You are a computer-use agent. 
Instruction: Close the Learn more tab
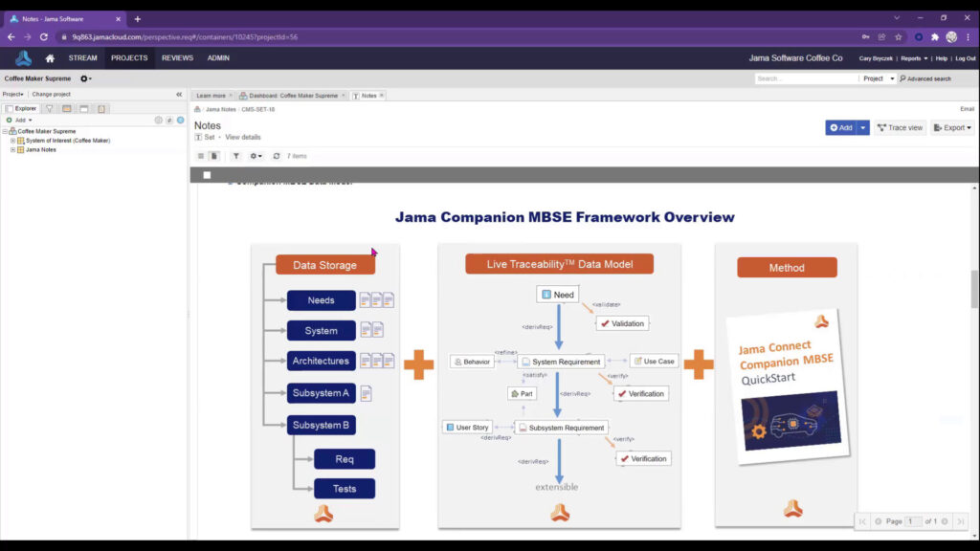231,96
